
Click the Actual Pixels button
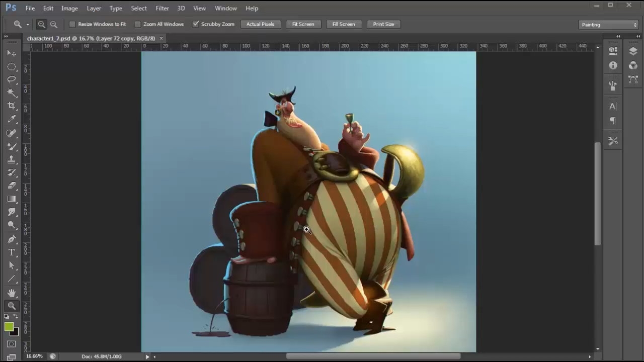tap(260, 24)
